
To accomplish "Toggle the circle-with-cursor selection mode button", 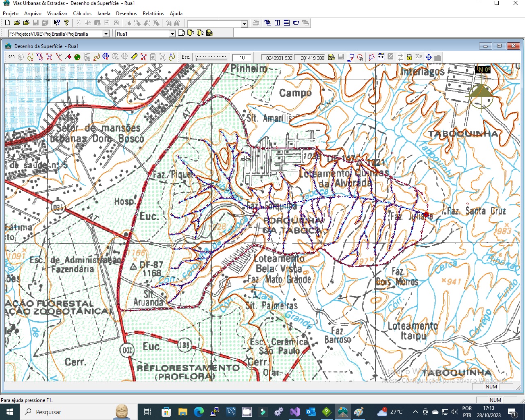I will click(360, 57).
